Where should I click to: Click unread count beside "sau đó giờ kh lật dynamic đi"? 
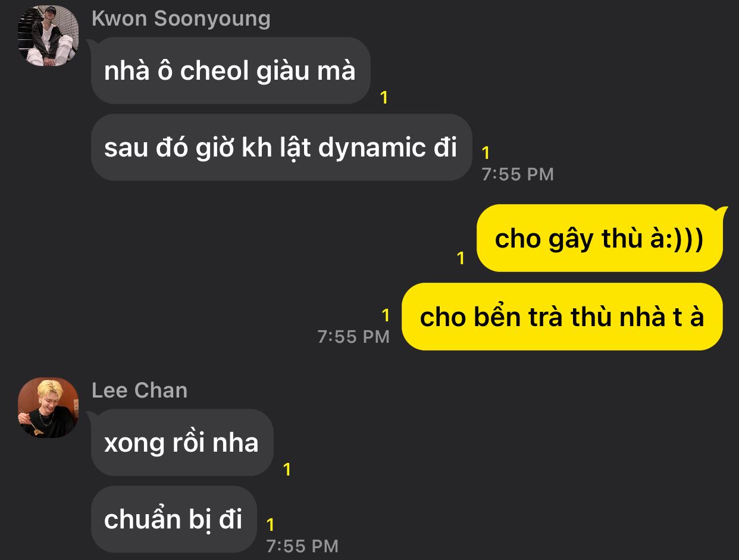[486, 153]
